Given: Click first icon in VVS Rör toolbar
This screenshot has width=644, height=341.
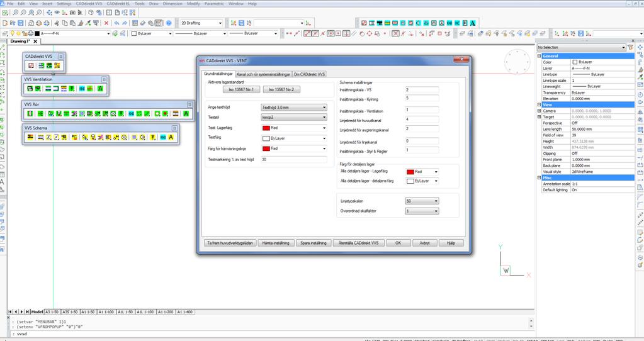Looking at the screenshot, I should [x=30, y=114].
